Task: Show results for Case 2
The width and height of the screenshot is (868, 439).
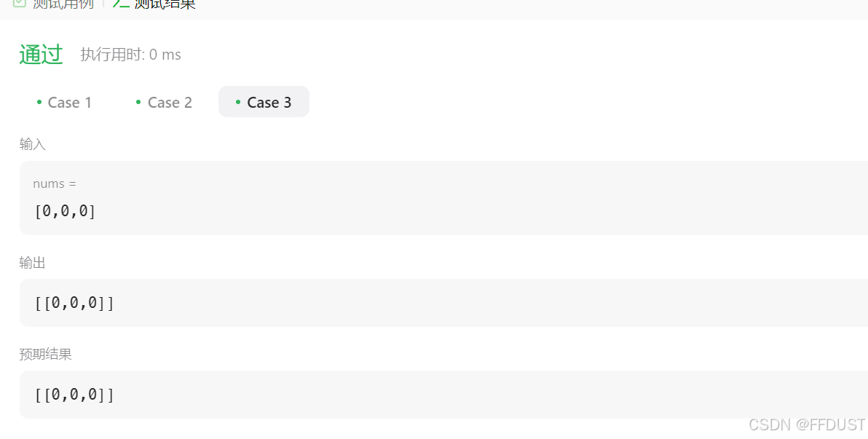Action: (164, 102)
